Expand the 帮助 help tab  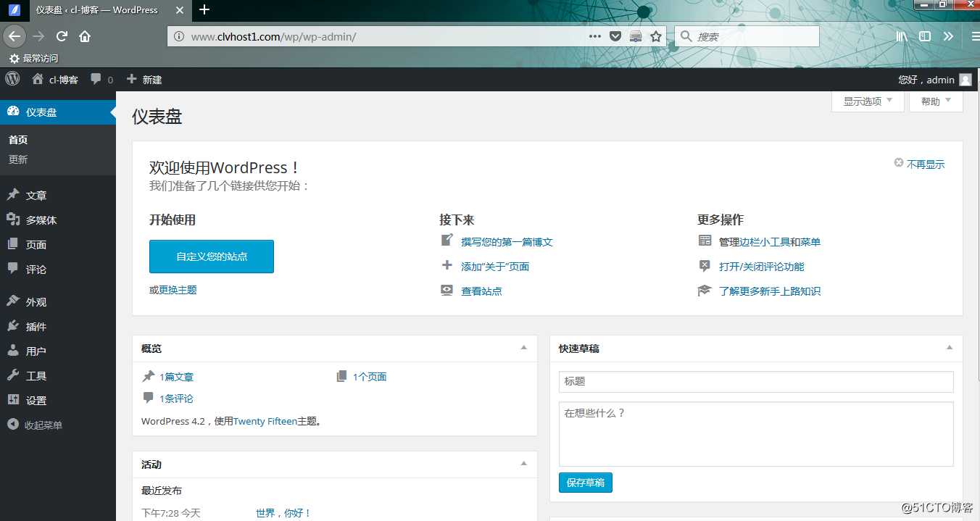(936, 101)
